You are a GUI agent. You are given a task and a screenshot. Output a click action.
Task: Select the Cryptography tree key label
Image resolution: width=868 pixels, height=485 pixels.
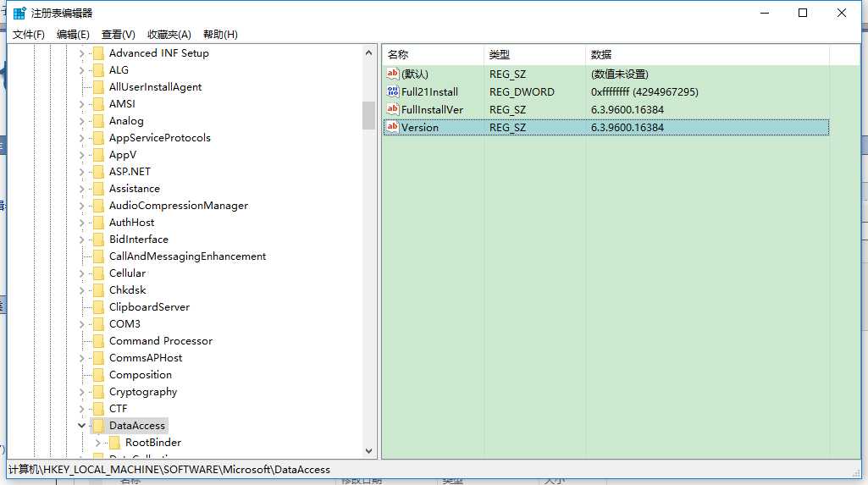click(143, 392)
